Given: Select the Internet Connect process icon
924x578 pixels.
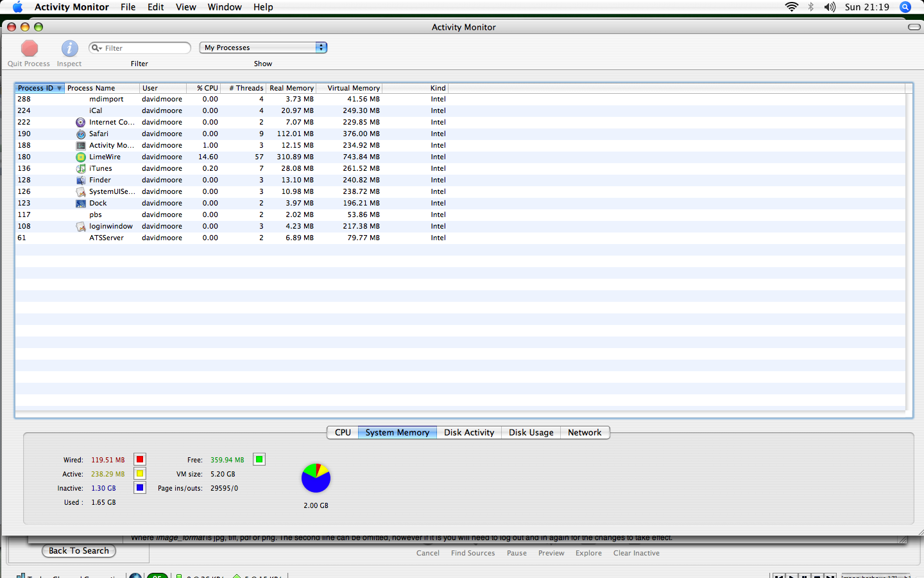Looking at the screenshot, I should coord(80,122).
